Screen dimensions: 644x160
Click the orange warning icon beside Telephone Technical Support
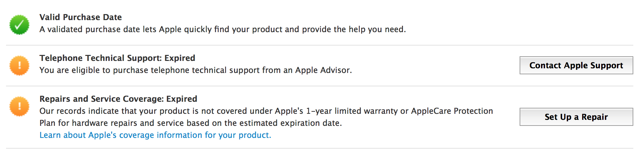tap(19, 66)
